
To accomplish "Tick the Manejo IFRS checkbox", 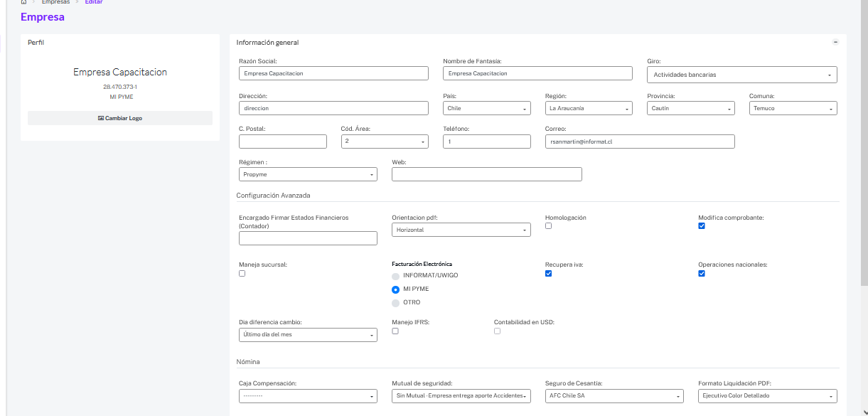I will pos(395,331).
